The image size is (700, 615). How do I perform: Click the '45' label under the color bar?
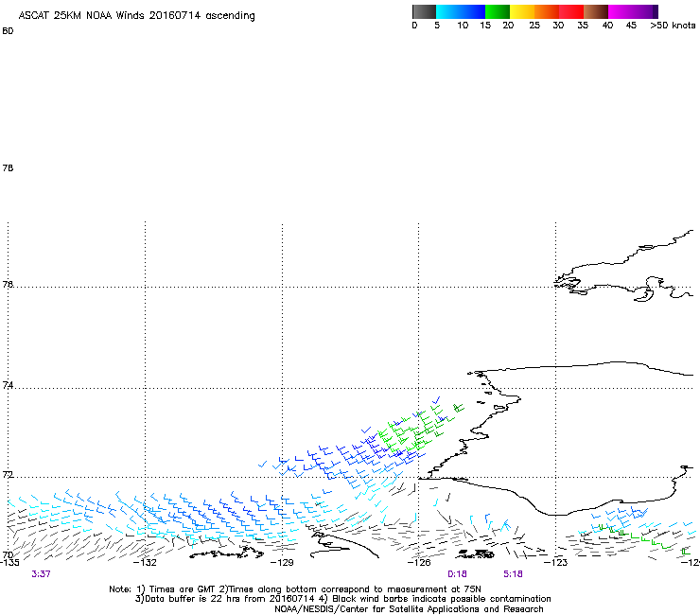pyautogui.click(x=631, y=26)
